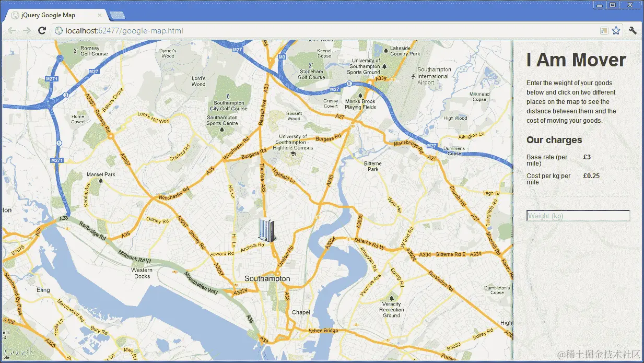This screenshot has height=363, width=644.
Task: Click the Southampton city label on the map
Action: coord(267,278)
